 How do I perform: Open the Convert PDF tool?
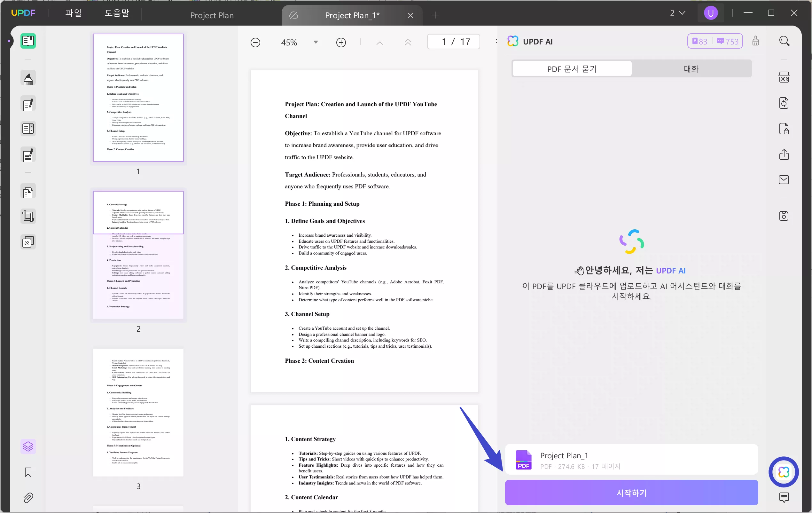[x=784, y=103]
